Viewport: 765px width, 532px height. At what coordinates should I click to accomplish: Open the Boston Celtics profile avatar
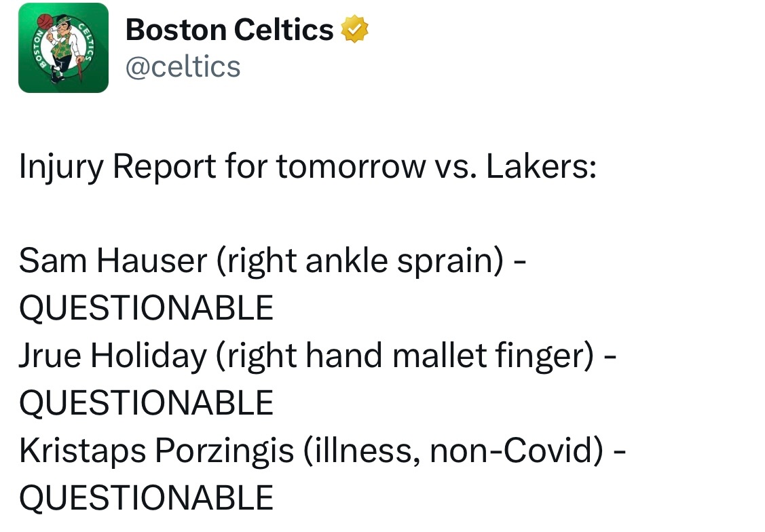63,47
